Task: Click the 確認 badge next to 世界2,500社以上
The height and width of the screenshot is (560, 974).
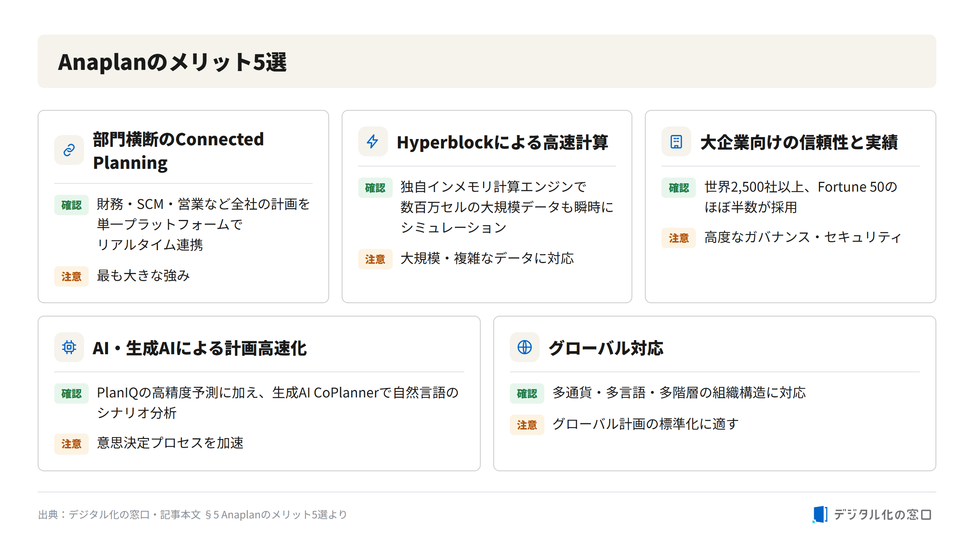Action: (x=678, y=188)
